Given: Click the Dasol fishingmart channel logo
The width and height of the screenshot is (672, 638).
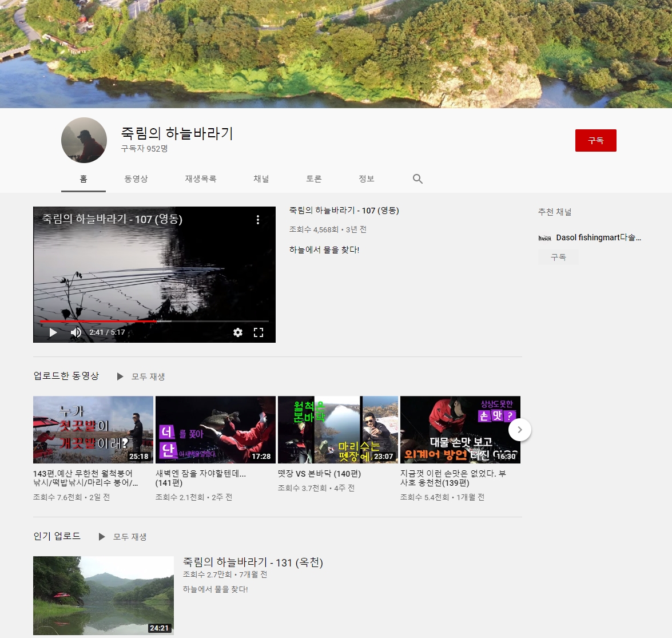Looking at the screenshot, I should click(544, 237).
